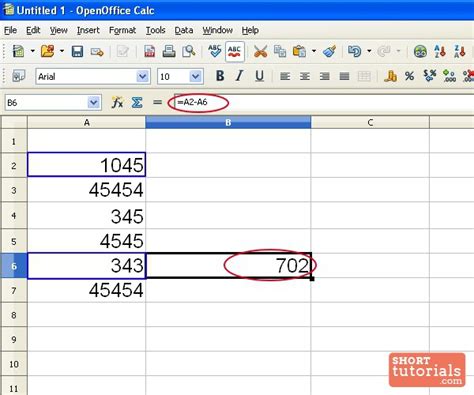Align cell contents right
474x395 pixels.
click(x=324, y=77)
